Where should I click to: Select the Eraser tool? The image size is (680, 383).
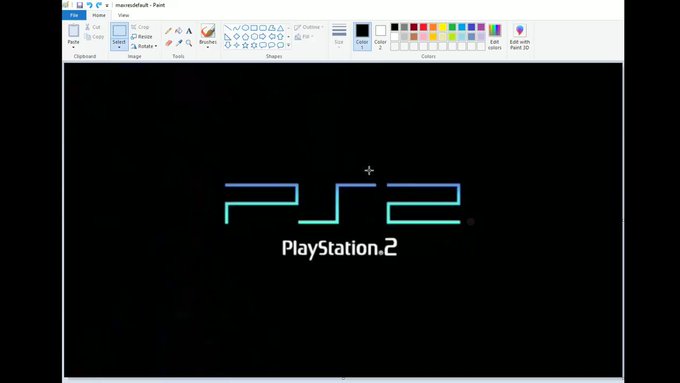click(168, 43)
